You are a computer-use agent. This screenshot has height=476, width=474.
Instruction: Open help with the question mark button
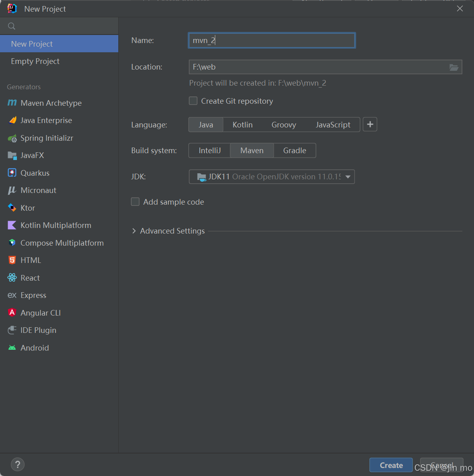(18, 464)
